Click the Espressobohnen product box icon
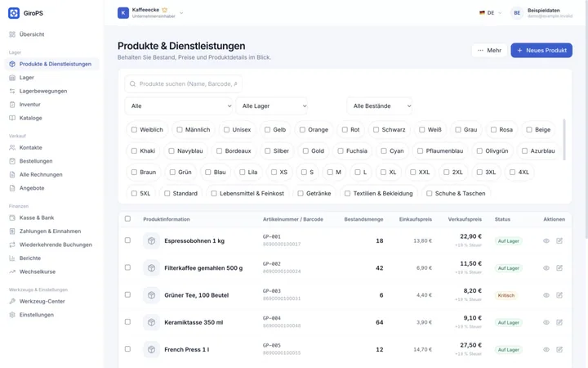Image resolution: width=588 pixels, height=368 pixels. 152,240
